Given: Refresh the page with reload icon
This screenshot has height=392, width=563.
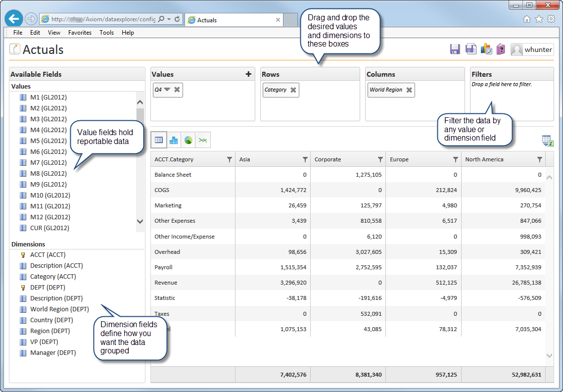Looking at the screenshot, I should pos(177,19).
